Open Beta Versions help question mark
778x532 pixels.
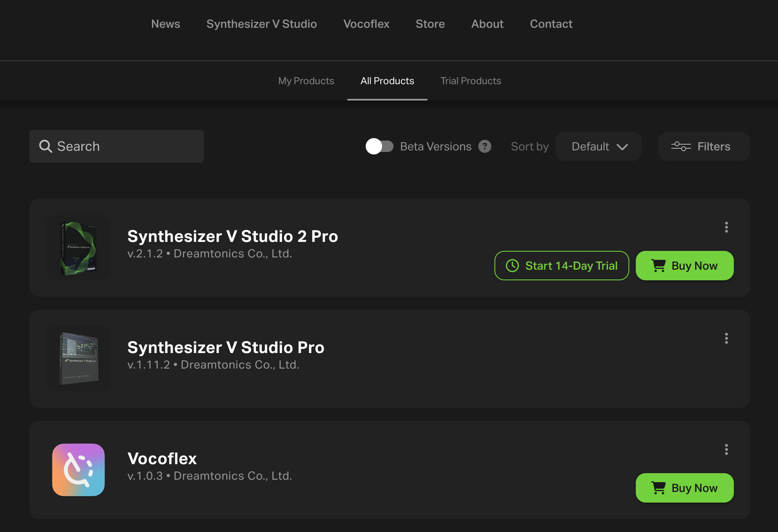tap(485, 146)
